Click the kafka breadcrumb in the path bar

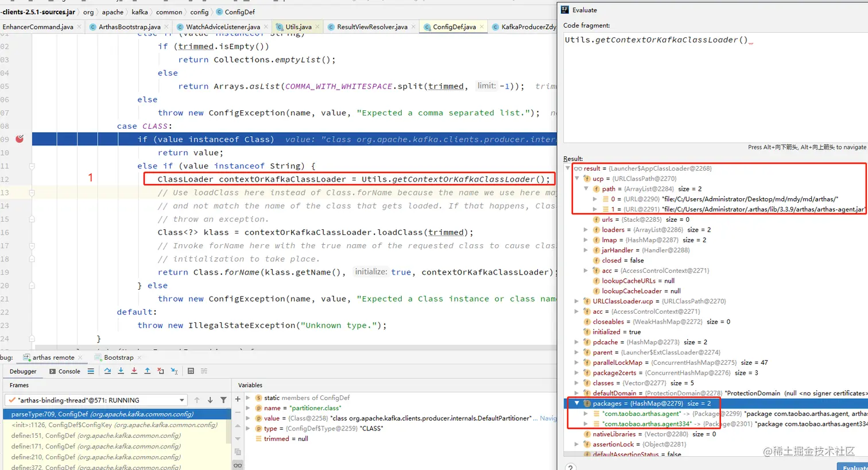point(139,12)
